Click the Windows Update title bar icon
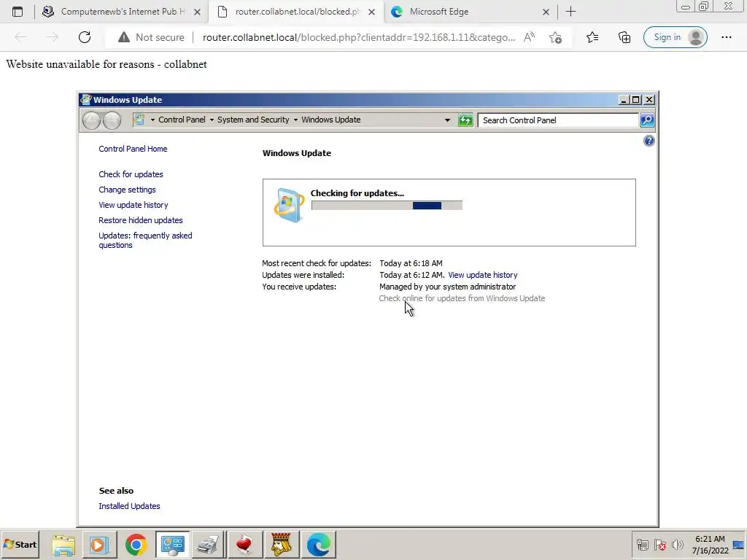This screenshot has height=560, width=747. (x=86, y=99)
